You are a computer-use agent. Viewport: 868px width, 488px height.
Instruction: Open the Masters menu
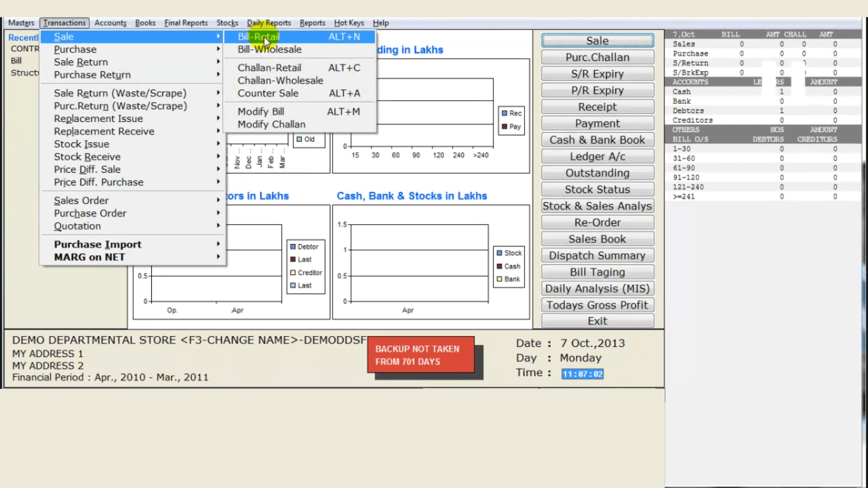21,23
